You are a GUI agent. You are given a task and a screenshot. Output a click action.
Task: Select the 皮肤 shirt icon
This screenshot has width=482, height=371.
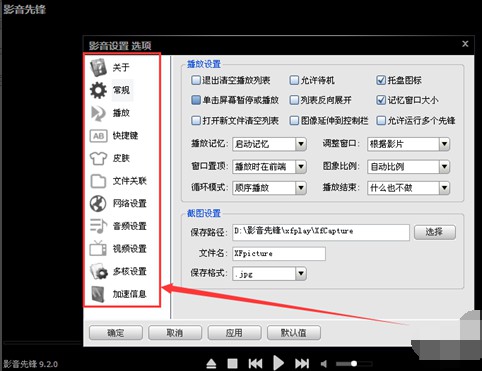pyautogui.click(x=98, y=158)
